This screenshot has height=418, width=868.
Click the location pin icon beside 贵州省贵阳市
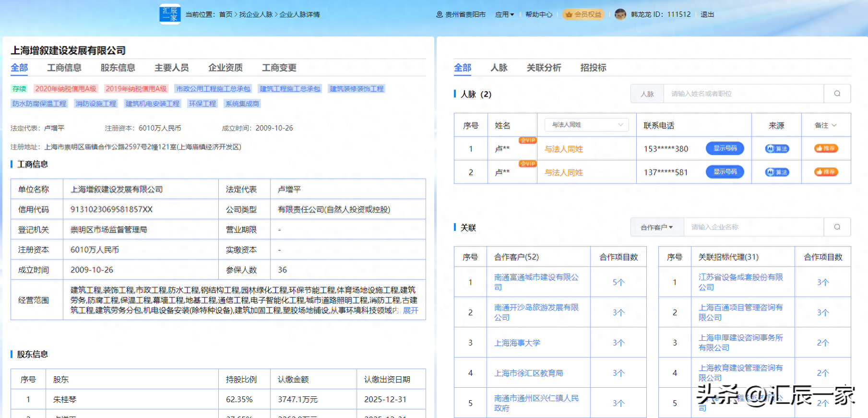click(439, 14)
